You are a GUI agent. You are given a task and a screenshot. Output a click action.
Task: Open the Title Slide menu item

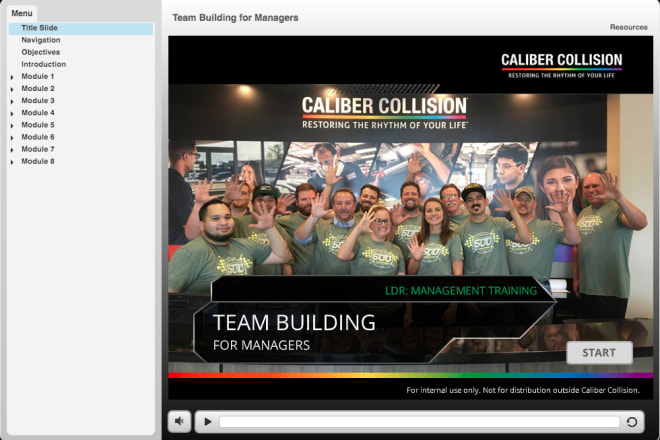(81, 28)
